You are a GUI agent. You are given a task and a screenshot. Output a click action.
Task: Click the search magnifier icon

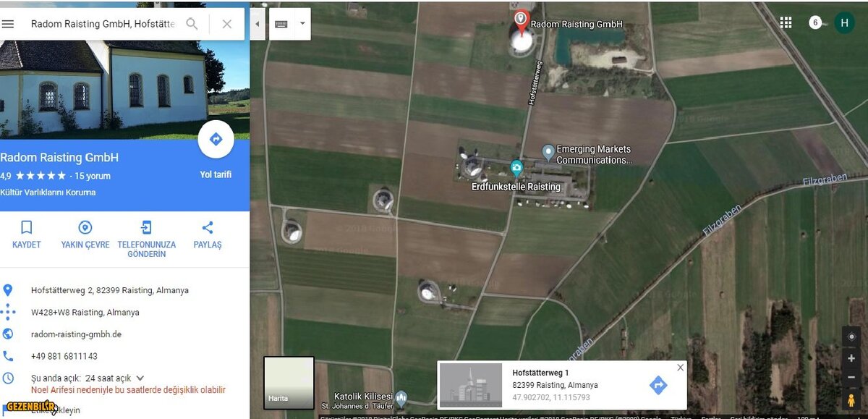(x=192, y=24)
